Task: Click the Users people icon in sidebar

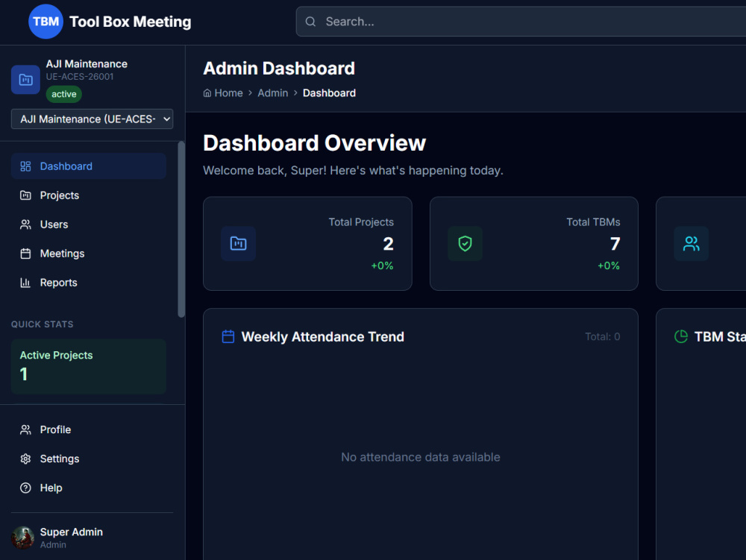Action: pyautogui.click(x=25, y=224)
